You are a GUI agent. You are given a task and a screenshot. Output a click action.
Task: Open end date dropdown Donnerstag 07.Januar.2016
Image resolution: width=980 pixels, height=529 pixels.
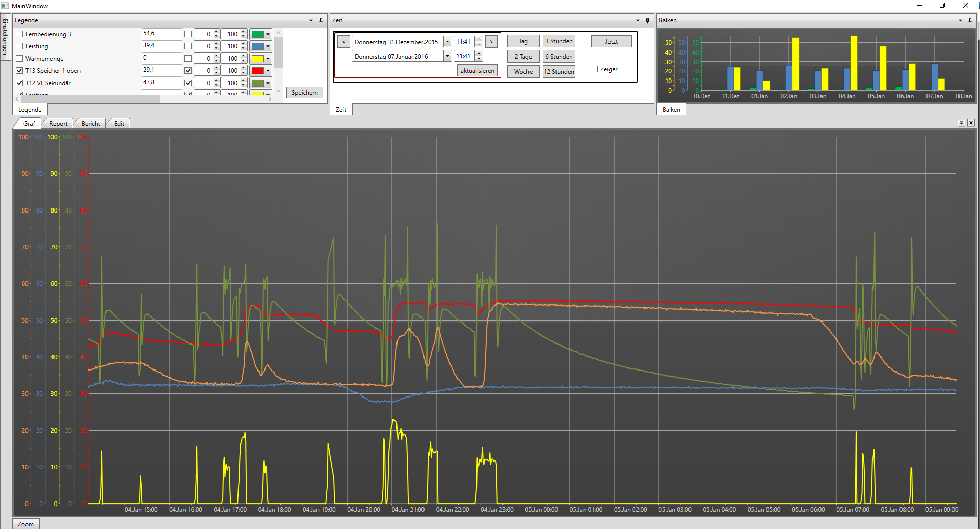(x=447, y=56)
